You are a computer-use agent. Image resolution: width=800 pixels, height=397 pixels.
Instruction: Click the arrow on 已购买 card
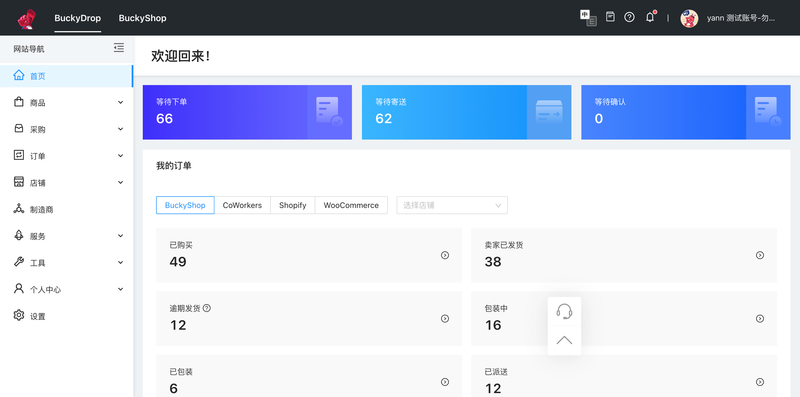point(445,255)
